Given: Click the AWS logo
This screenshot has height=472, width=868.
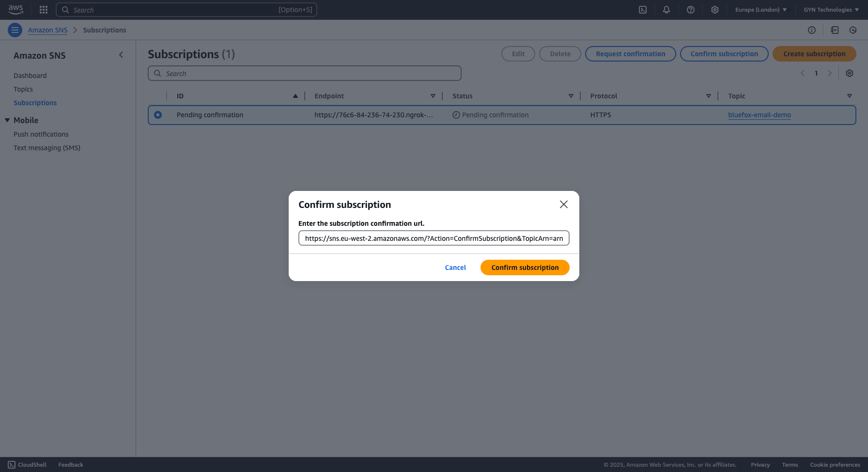Looking at the screenshot, I should coord(15,10).
